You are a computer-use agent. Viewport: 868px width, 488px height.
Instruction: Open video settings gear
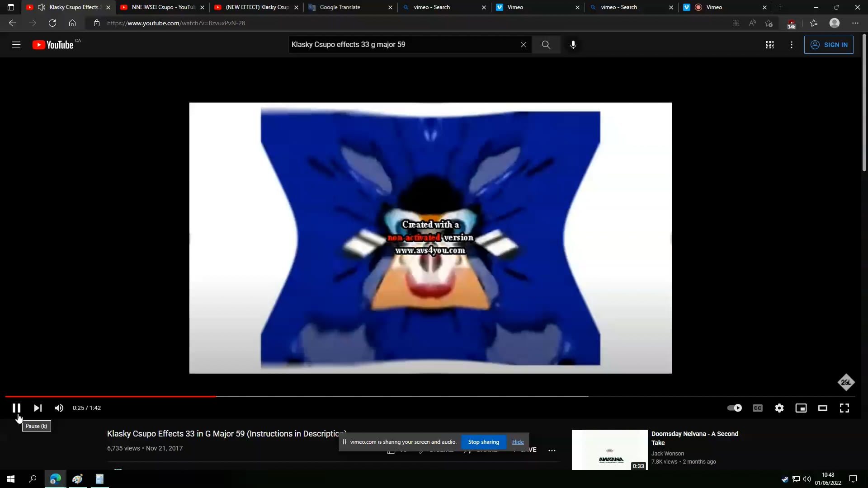tap(779, 408)
